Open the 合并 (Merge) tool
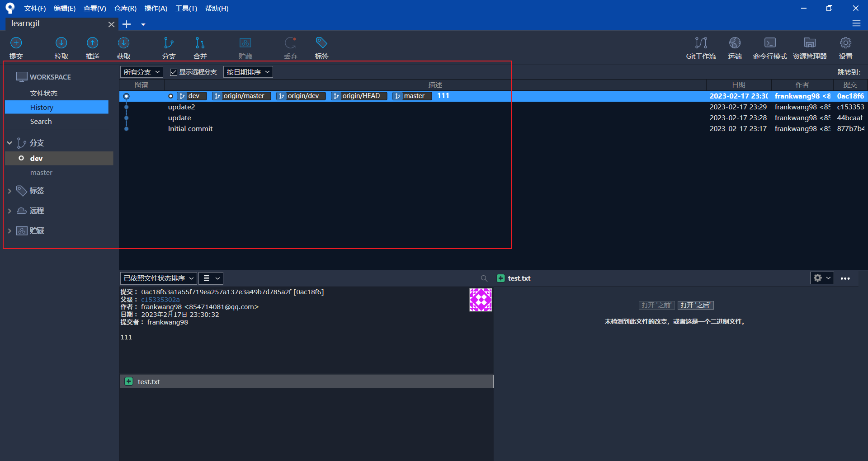This screenshot has width=868, height=461. (199, 47)
